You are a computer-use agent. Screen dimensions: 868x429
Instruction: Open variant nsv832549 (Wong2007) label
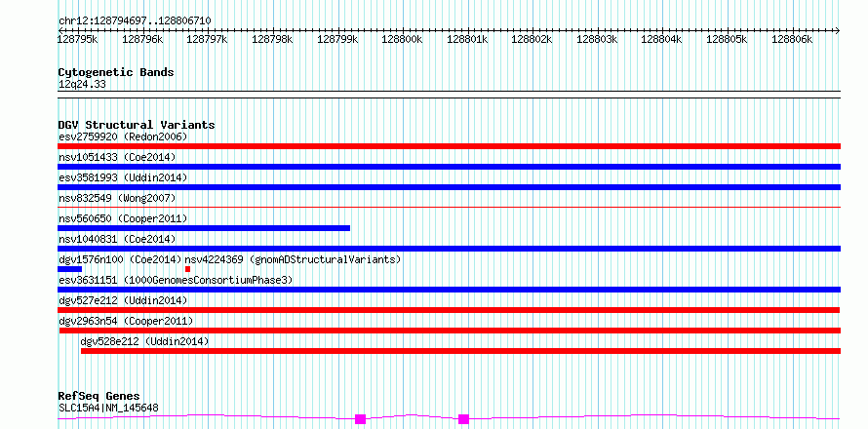pyautogui.click(x=117, y=198)
